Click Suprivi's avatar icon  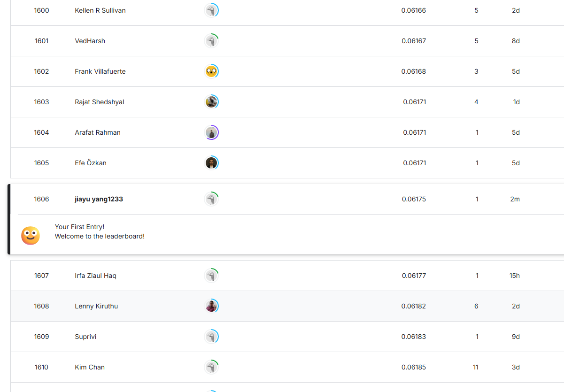click(211, 337)
